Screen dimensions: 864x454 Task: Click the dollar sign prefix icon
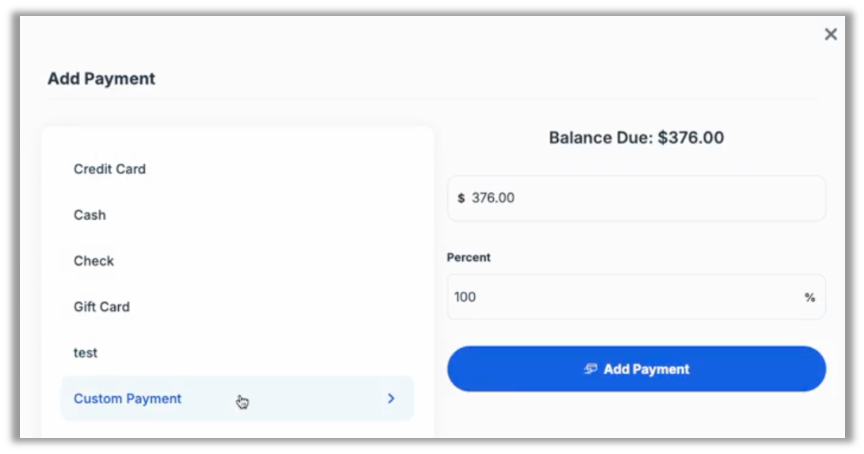click(x=461, y=198)
